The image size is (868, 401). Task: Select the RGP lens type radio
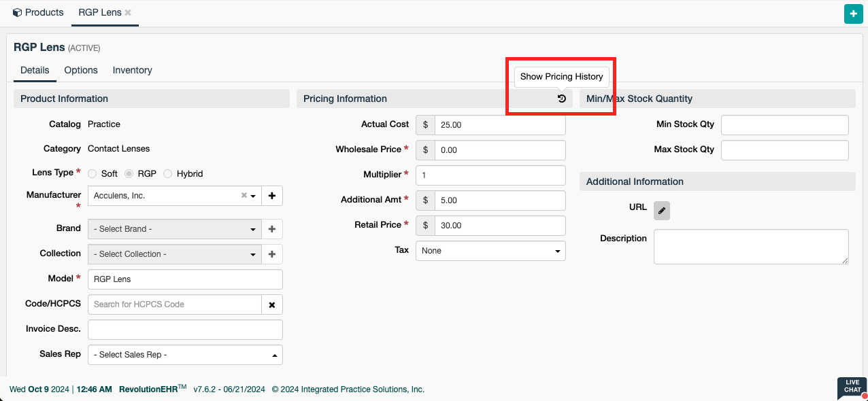coord(129,174)
